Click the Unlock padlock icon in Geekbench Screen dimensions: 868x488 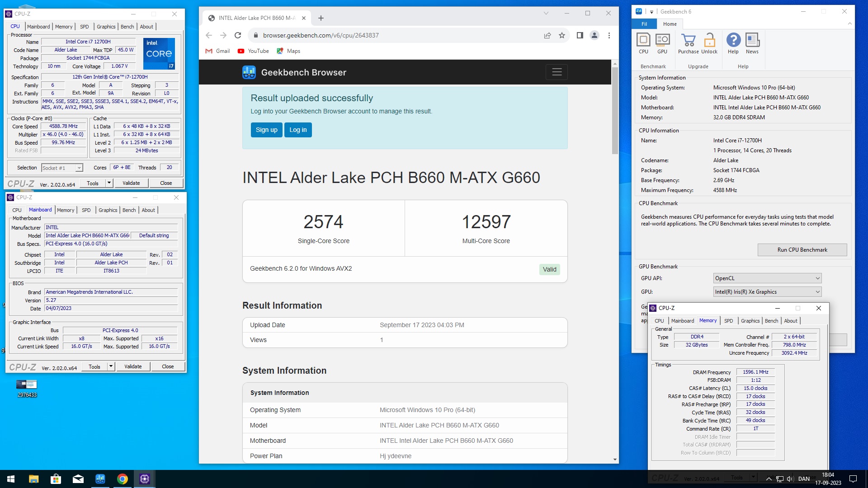click(x=709, y=43)
